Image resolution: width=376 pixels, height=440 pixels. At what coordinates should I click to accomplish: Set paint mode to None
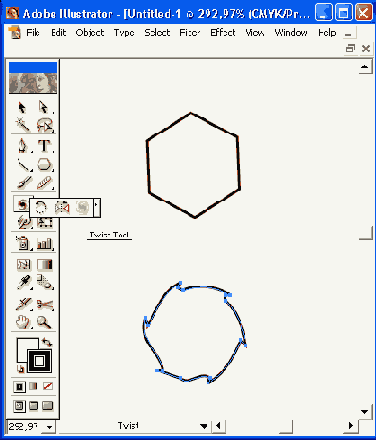pyautogui.click(x=48, y=386)
